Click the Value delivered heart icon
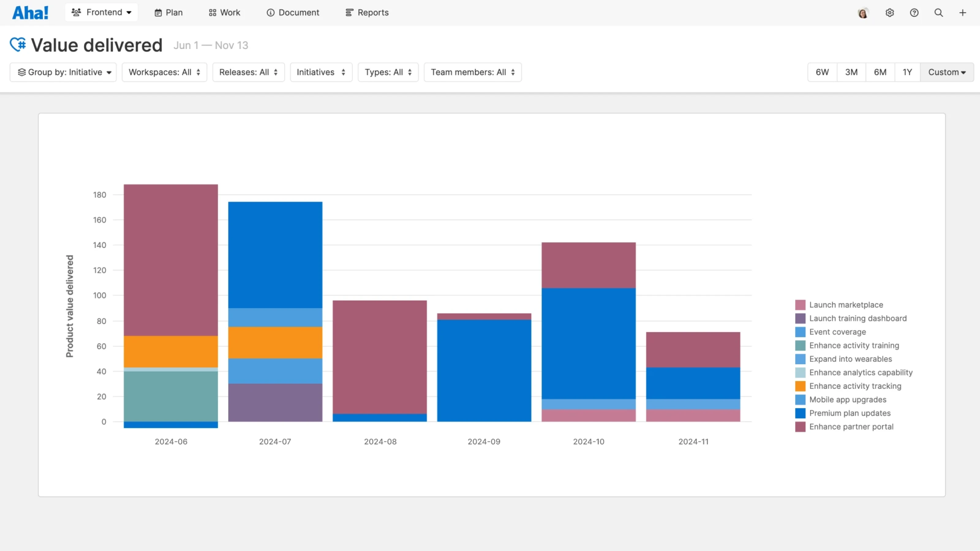Screen dimensions: 980x551 tap(18, 44)
